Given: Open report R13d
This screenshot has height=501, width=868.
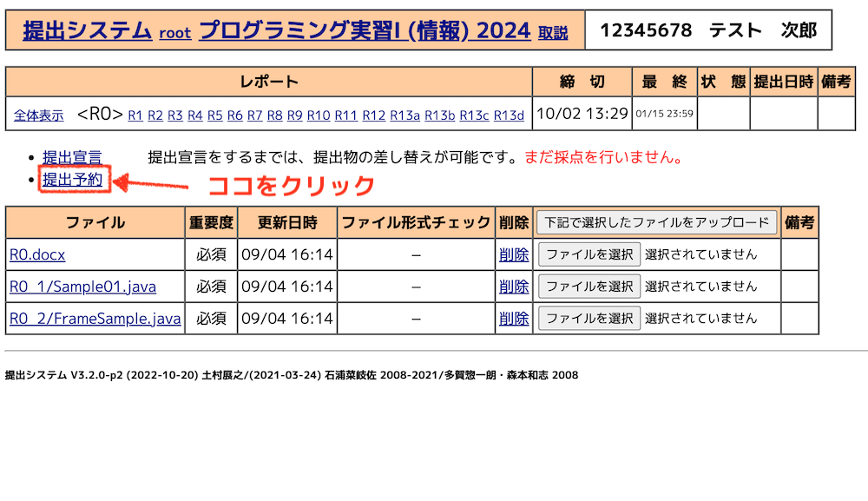Looking at the screenshot, I should pos(509,115).
